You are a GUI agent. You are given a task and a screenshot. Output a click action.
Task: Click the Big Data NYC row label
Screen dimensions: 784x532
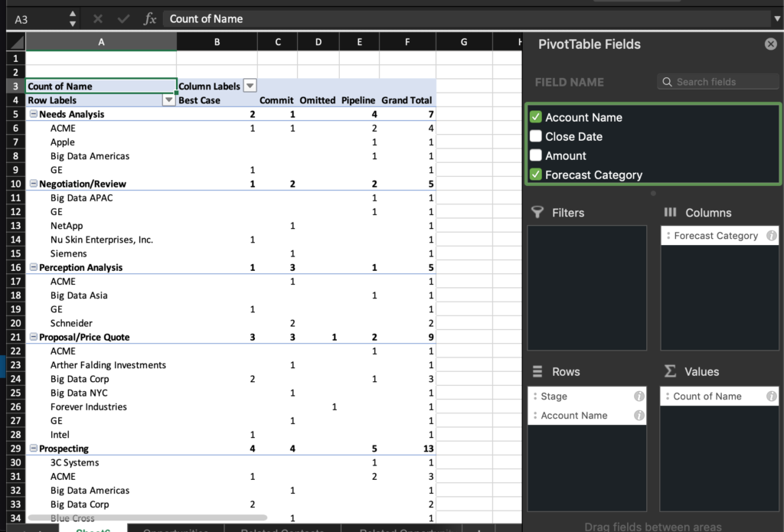79,393
